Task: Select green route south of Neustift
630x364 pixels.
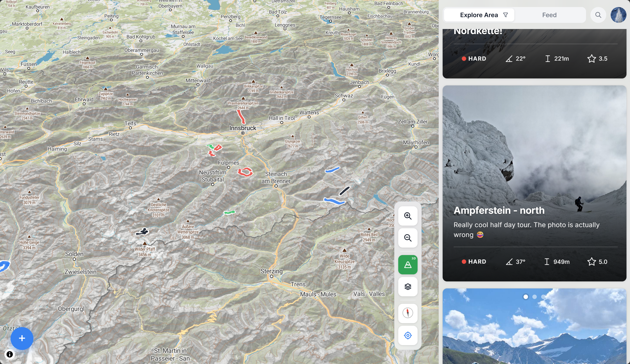Action: [230, 212]
